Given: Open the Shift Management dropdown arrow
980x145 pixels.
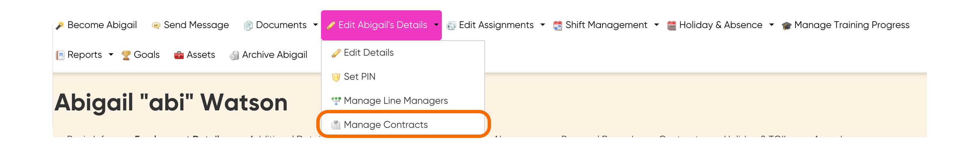Looking at the screenshot, I should pos(656,25).
